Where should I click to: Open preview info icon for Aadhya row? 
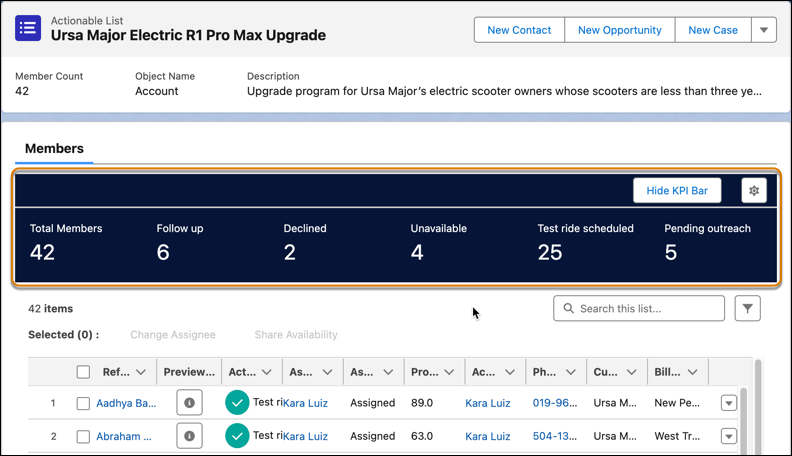coord(189,402)
